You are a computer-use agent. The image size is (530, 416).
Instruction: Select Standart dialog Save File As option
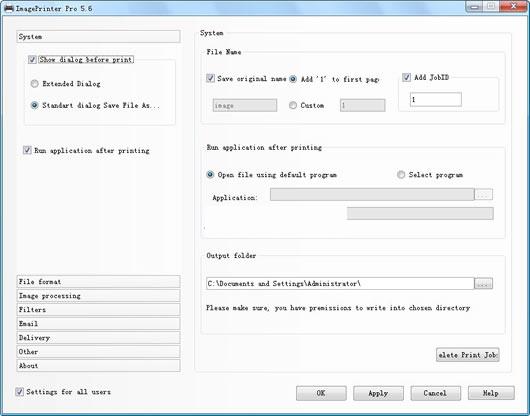click(34, 105)
